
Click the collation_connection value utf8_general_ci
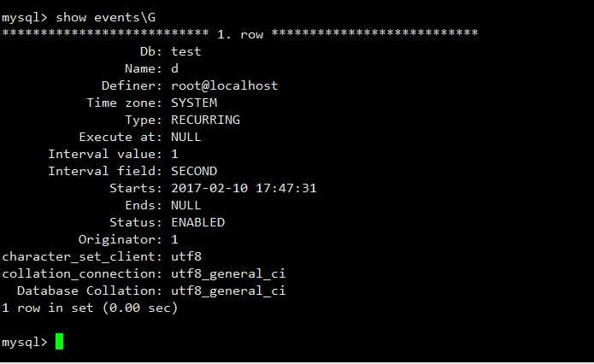228,273
